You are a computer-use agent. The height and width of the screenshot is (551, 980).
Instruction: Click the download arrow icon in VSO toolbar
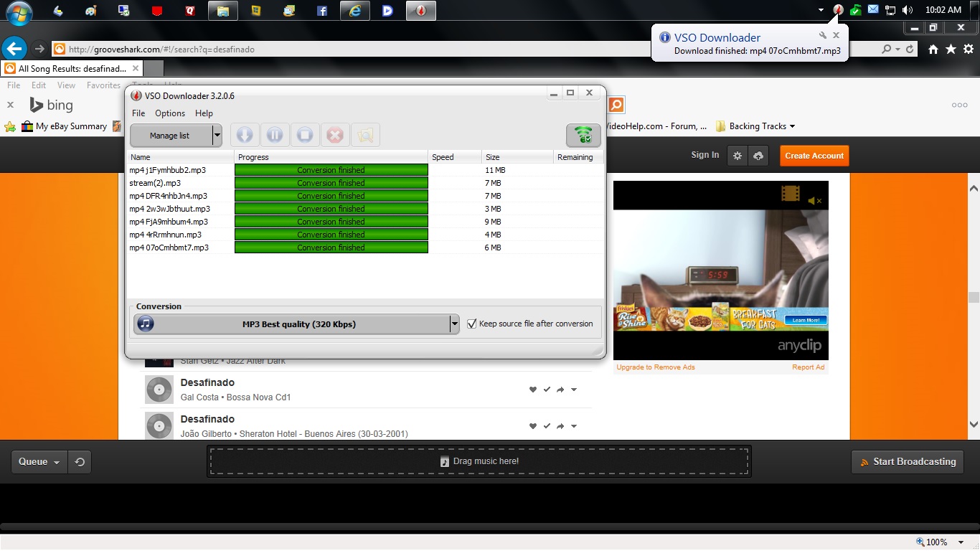(x=245, y=135)
